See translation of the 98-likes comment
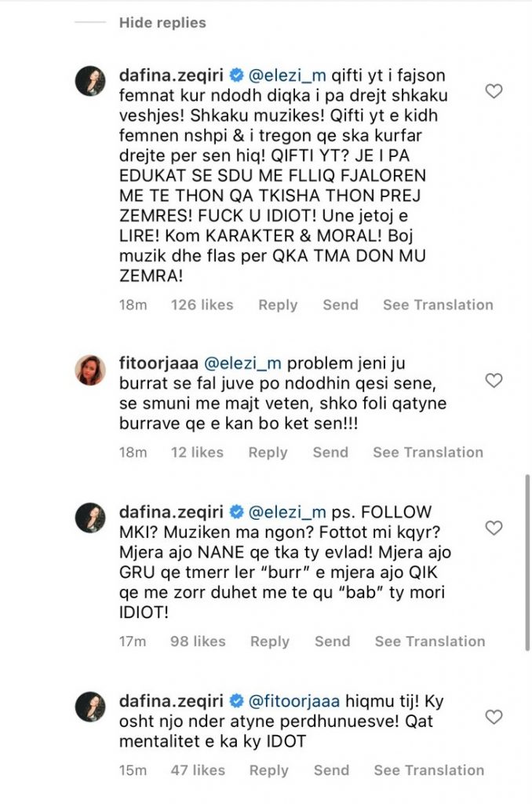This screenshot has width=532, height=804. tap(430, 641)
